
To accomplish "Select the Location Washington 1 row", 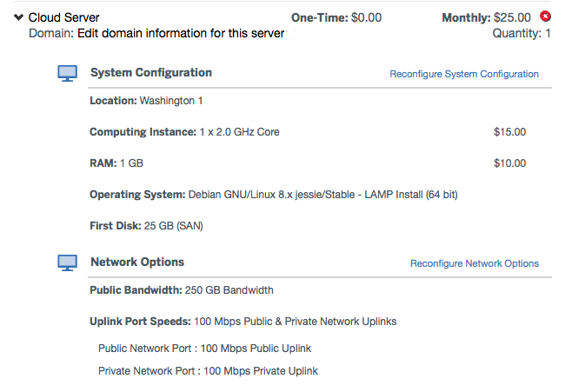I will pyautogui.click(x=146, y=101).
